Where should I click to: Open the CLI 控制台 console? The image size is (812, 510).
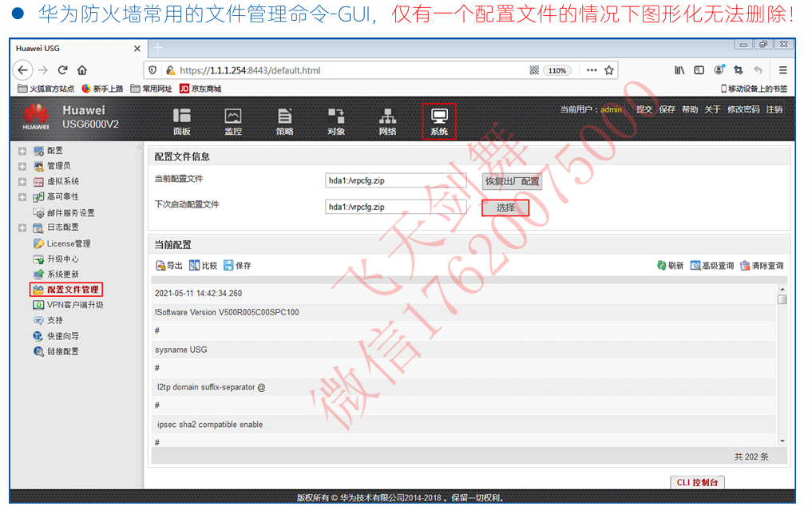[x=697, y=483]
